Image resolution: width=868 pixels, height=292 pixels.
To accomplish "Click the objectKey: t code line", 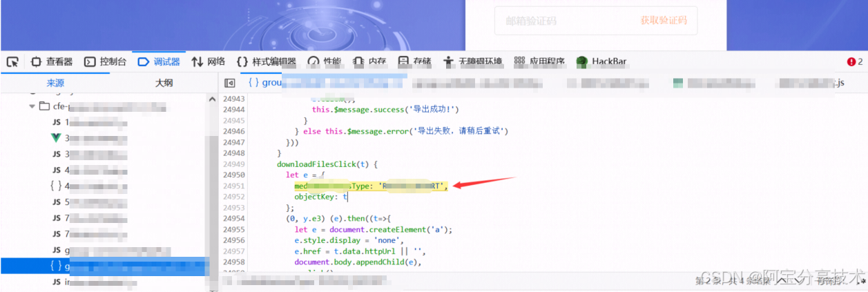I will click(321, 197).
